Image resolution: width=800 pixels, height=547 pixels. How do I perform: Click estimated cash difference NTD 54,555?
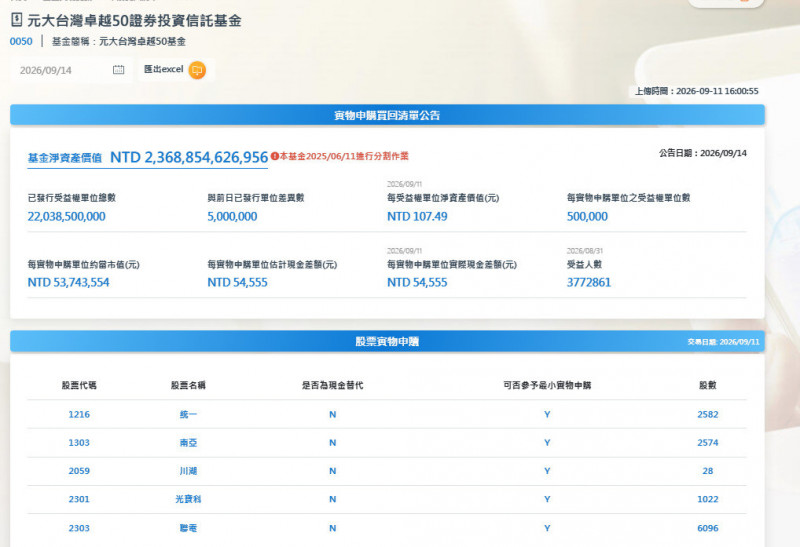click(x=237, y=282)
